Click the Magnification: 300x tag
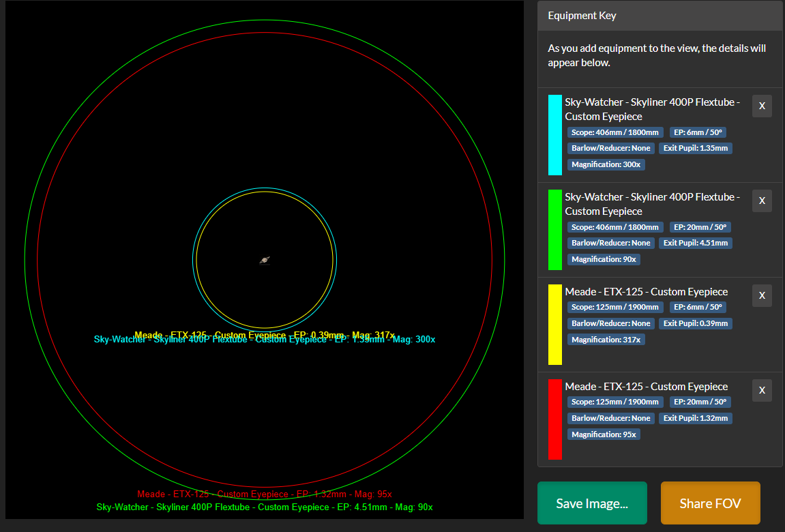Image resolution: width=785 pixels, height=532 pixels. [606, 164]
